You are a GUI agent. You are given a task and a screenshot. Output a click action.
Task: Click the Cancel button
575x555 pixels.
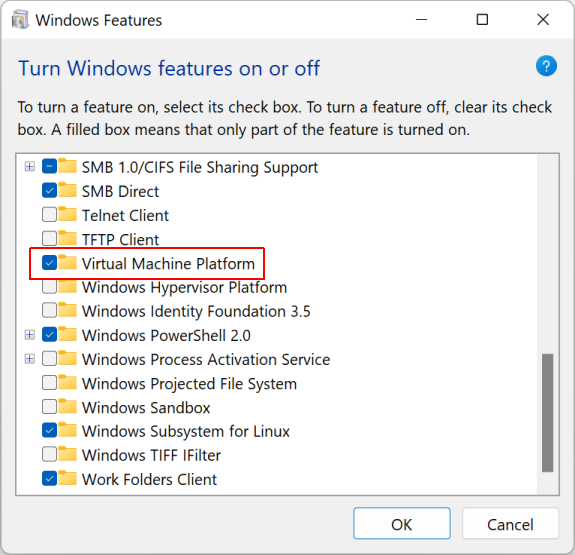[x=510, y=523]
